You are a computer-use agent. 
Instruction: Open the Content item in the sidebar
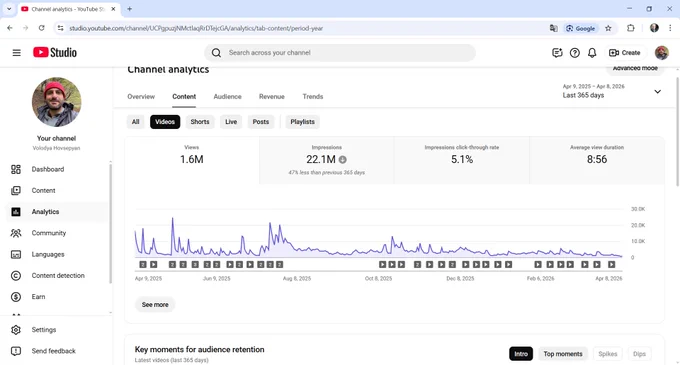click(x=56, y=190)
